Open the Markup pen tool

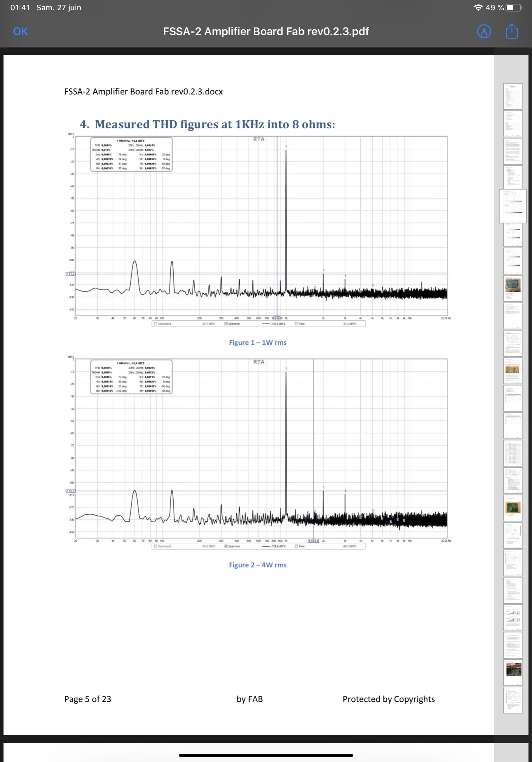(484, 32)
